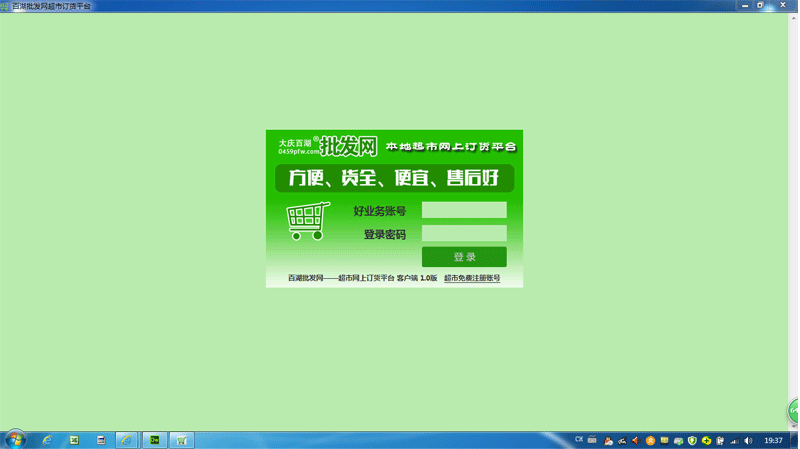Click the 批发网 logo in login banner
Screen dimensions: 800x449
click(x=348, y=146)
